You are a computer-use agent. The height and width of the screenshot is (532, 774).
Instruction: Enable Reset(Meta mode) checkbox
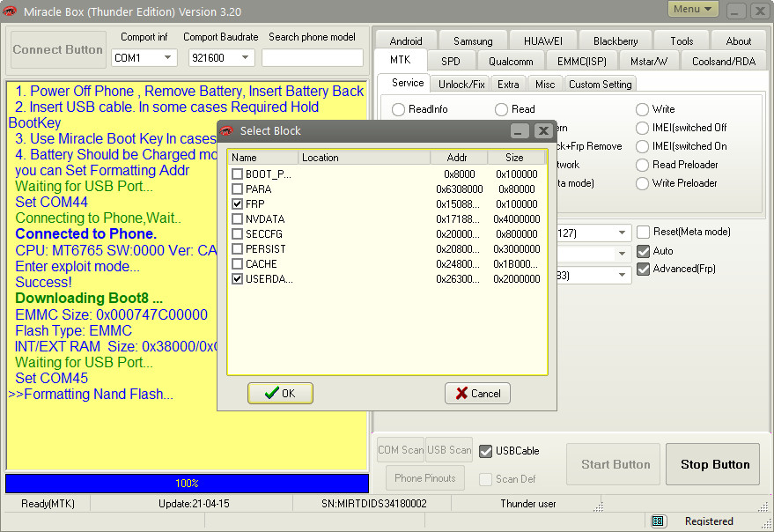643,232
